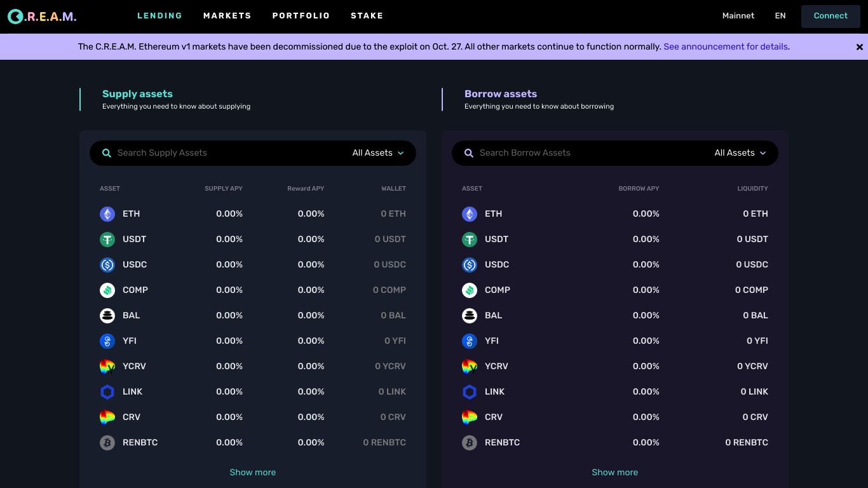
Task: Click the YCRV icon in Borrow assets
Action: (470, 367)
